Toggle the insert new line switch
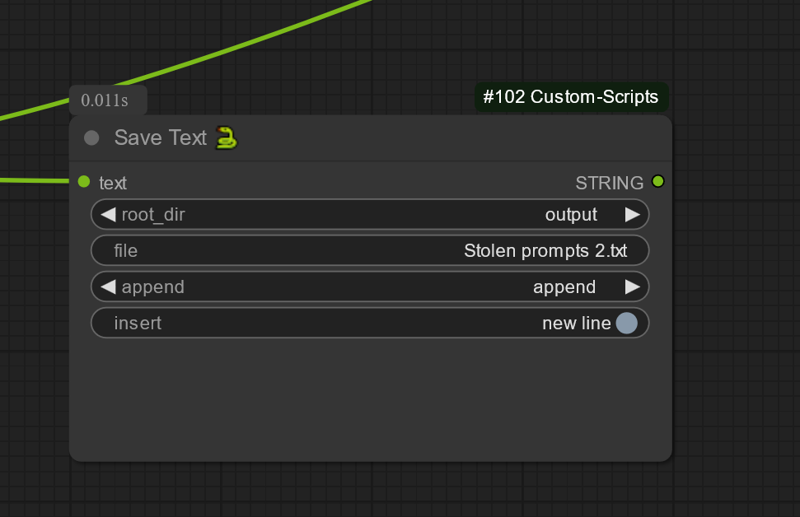The width and height of the screenshot is (800, 517). pyautogui.click(x=627, y=323)
